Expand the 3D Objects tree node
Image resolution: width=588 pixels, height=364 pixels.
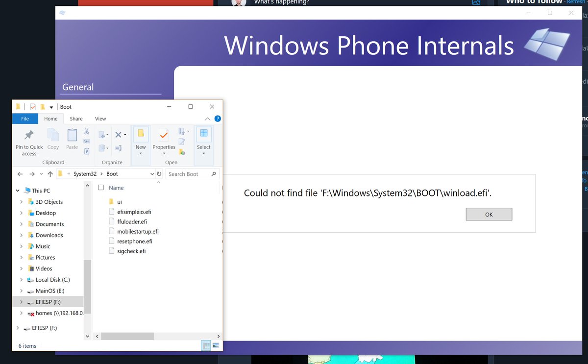click(21, 202)
